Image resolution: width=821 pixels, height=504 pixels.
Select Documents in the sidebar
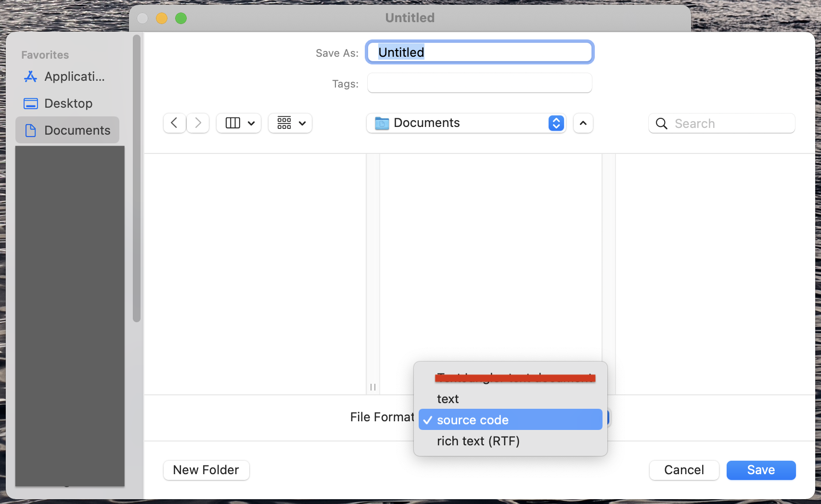tap(67, 130)
